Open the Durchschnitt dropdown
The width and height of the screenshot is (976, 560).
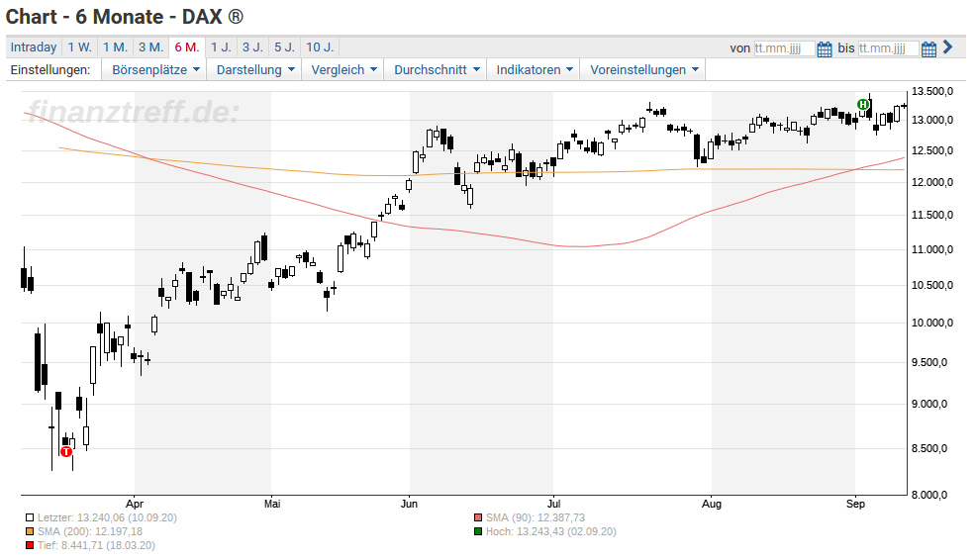(437, 69)
